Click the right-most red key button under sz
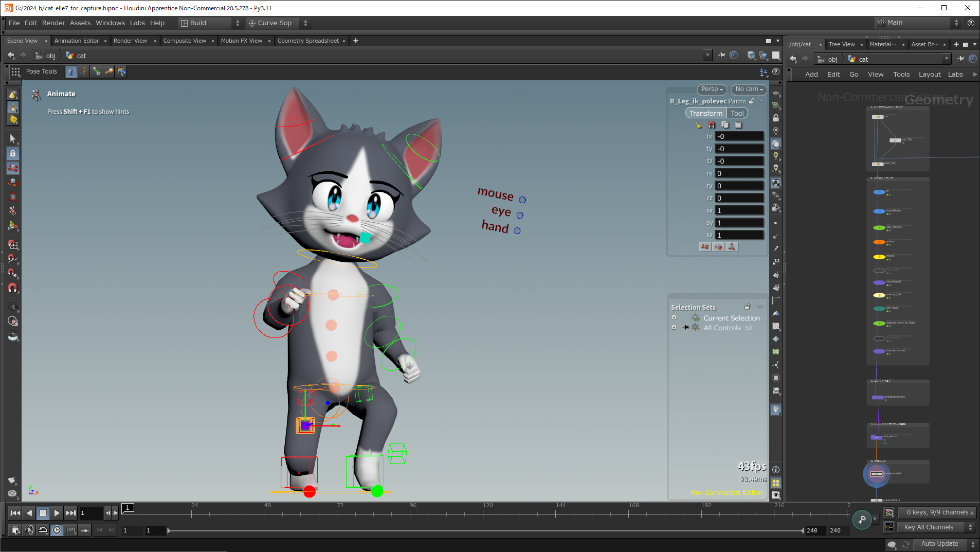This screenshot has width=980, height=552. [x=732, y=247]
